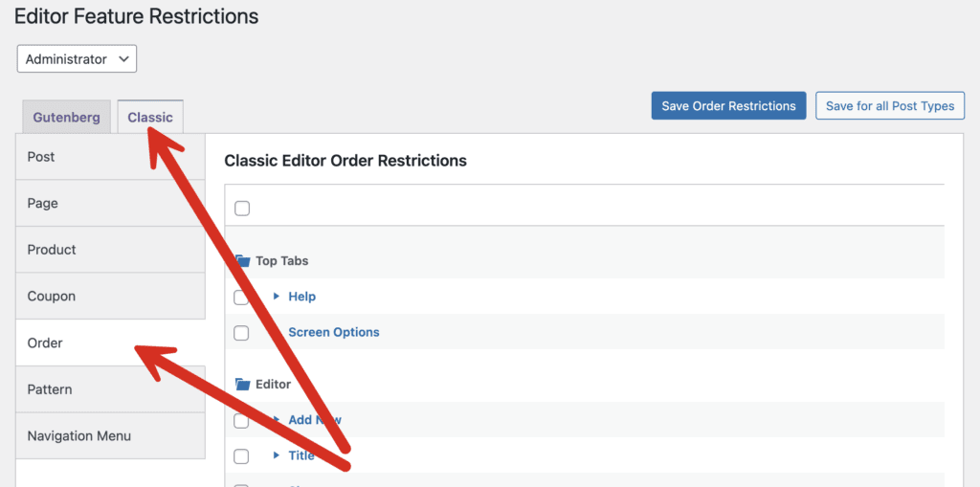
Task: Select the Page post type
Action: [111, 203]
